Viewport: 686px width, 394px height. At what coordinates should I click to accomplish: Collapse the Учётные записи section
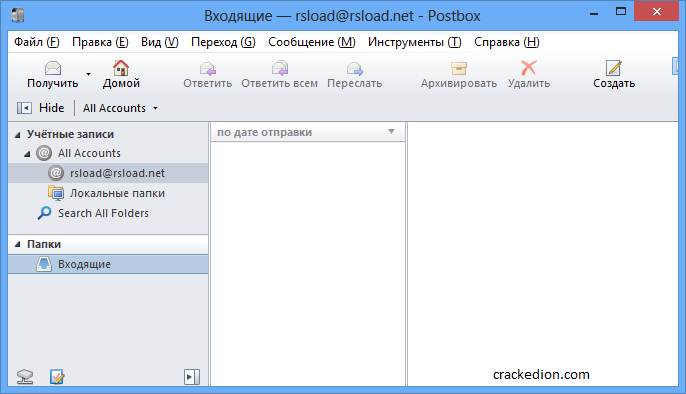click(x=18, y=135)
